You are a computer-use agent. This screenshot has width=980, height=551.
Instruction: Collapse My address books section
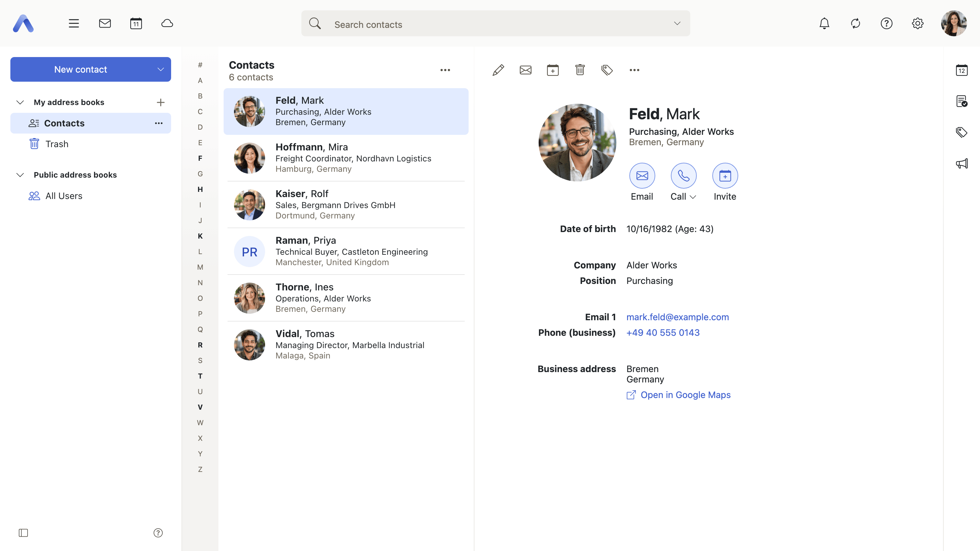(20, 102)
